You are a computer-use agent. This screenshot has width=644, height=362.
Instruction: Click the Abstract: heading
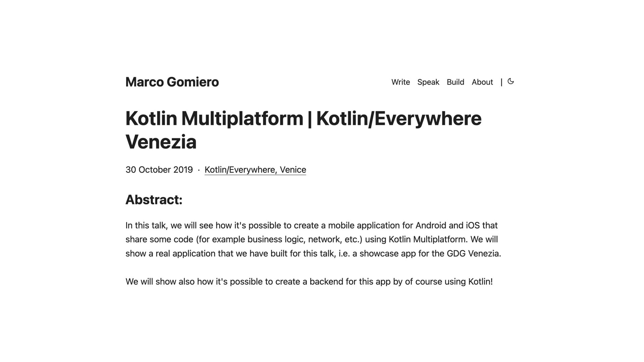click(x=154, y=200)
